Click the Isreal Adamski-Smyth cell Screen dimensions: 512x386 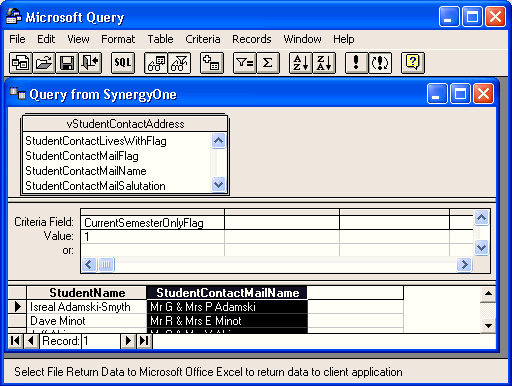coord(87,307)
